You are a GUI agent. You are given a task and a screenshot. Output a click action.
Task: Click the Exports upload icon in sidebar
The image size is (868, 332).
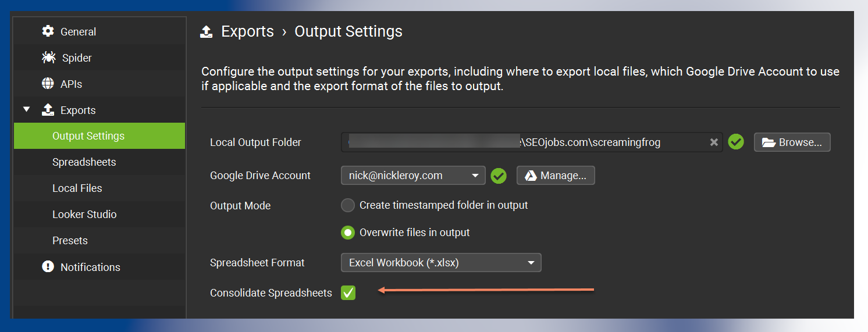48,110
